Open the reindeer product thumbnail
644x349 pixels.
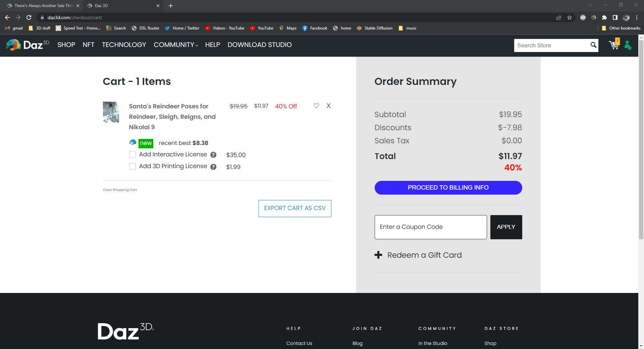coord(111,112)
